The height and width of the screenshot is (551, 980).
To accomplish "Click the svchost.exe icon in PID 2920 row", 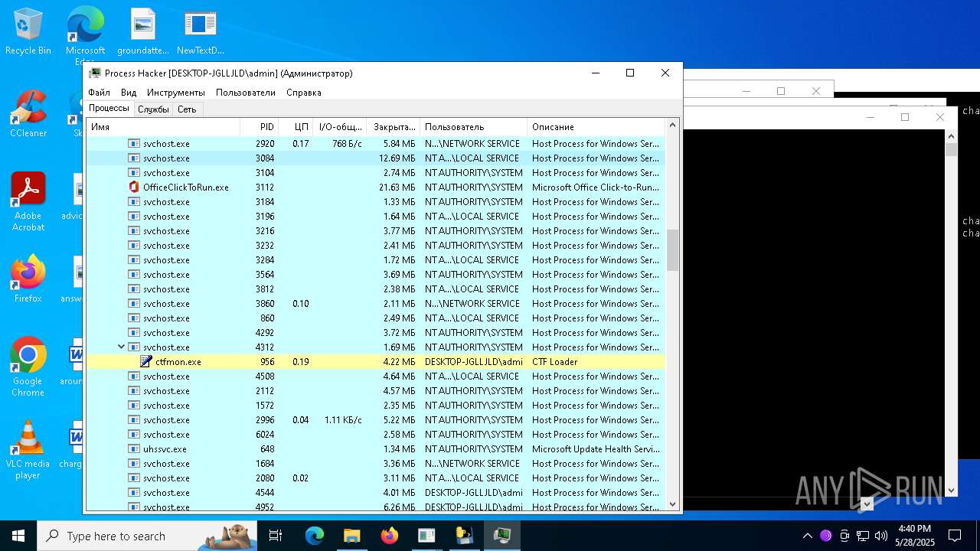I will click(x=134, y=144).
